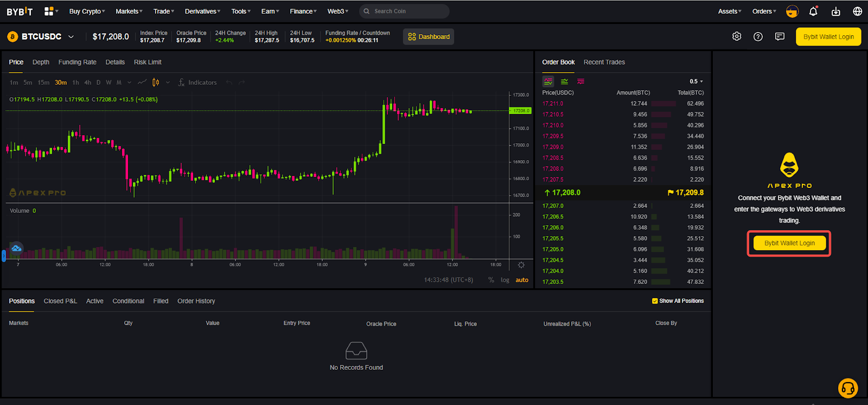
Task: Select the 4h timeframe
Action: tap(88, 83)
